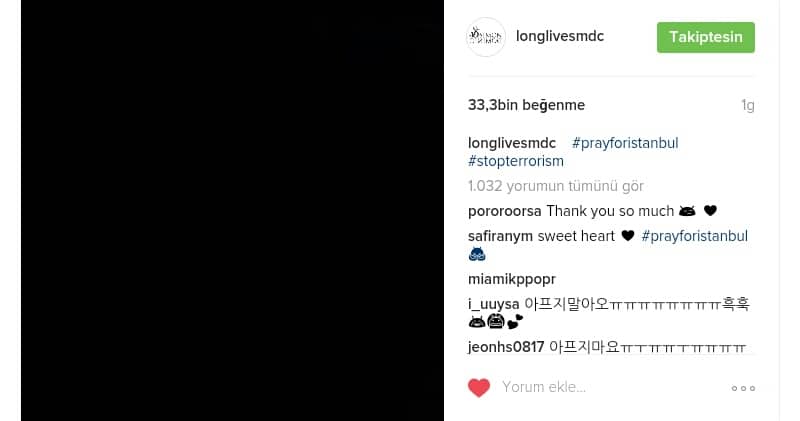Click the black post image
This screenshot has width=800, height=421.
pos(232,210)
